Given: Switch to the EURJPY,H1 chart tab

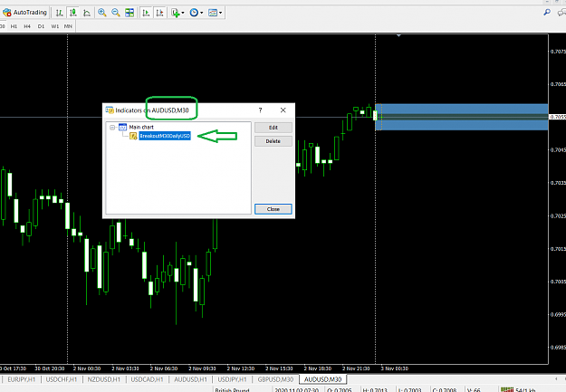Looking at the screenshot, I should [22, 379].
